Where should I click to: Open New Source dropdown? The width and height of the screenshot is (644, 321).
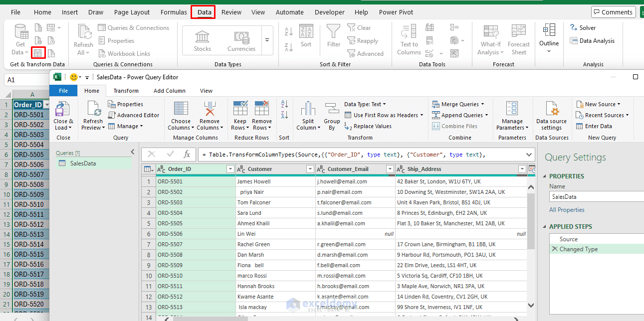pyautogui.click(x=598, y=104)
